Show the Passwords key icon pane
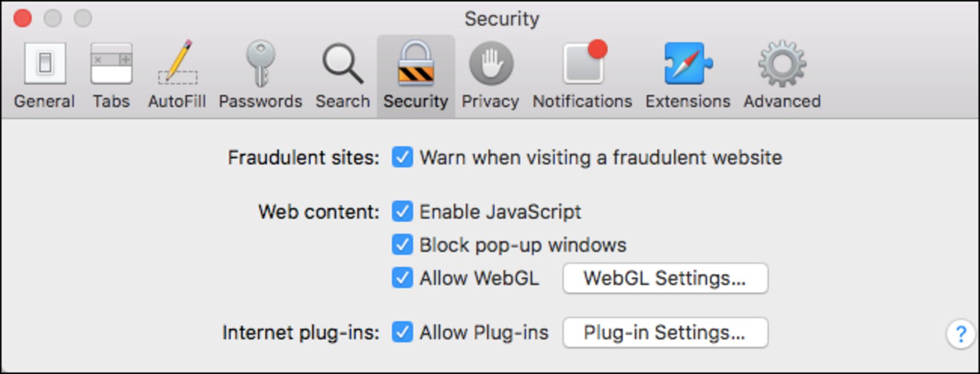 pos(260,74)
